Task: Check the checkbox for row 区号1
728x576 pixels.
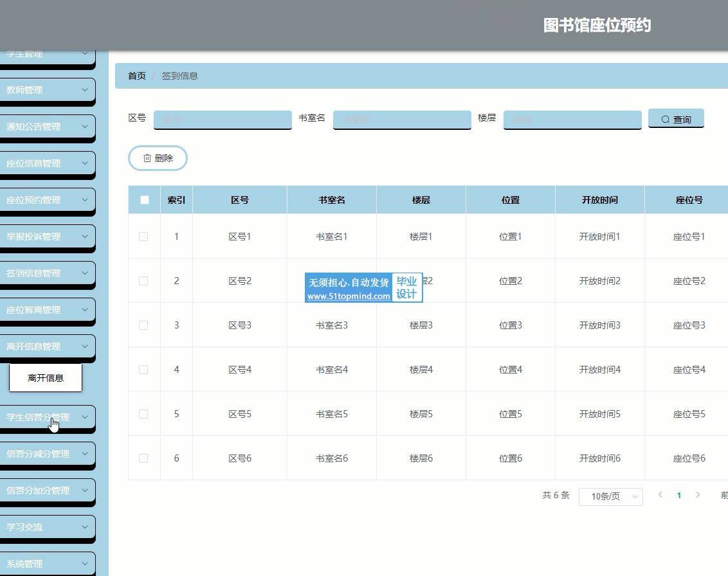Action: pos(143,237)
